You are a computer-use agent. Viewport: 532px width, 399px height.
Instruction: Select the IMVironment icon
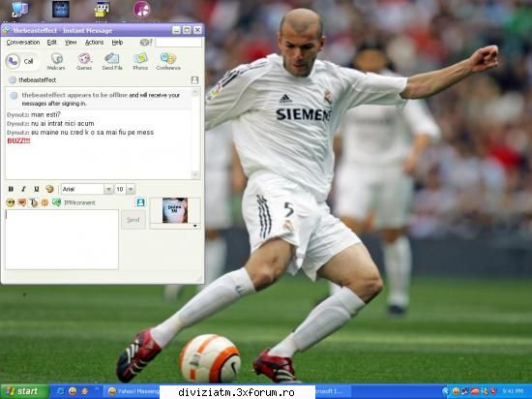tap(56, 202)
